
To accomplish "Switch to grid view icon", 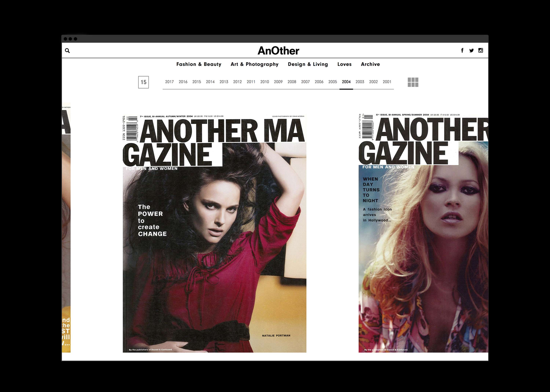I will [x=413, y=82].
